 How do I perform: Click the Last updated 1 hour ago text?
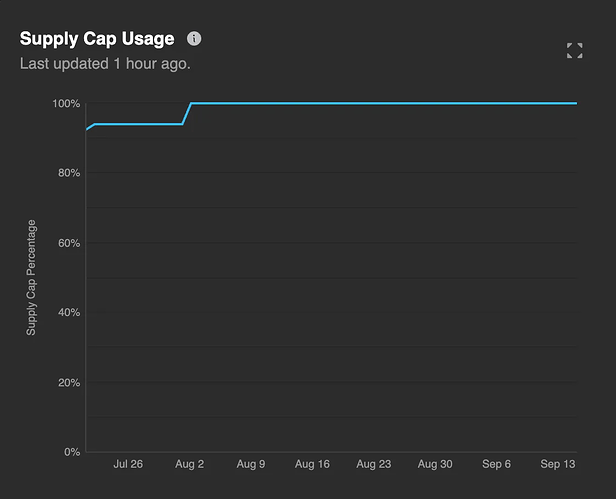105,63
